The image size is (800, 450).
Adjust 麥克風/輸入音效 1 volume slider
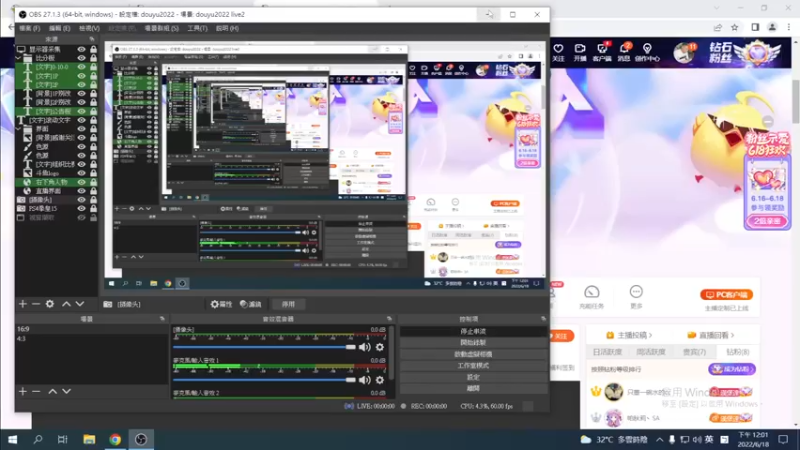[x=264, y=380]
